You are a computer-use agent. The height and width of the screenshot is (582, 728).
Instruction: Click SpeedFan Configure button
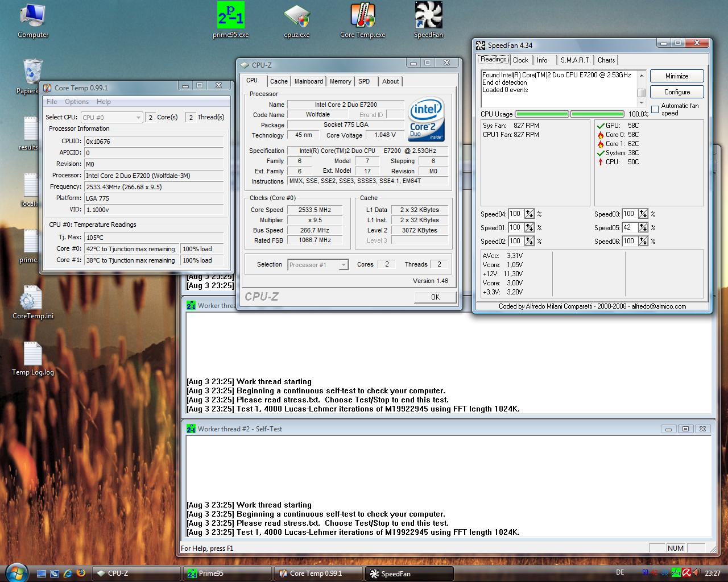677,92
